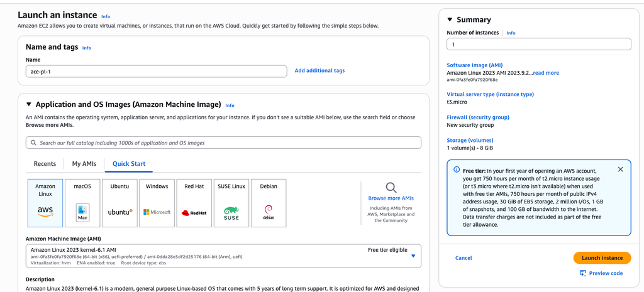Pick the Debian quick start tile
The width and height of the screenshot is (644, 292).
pos(269,203)
